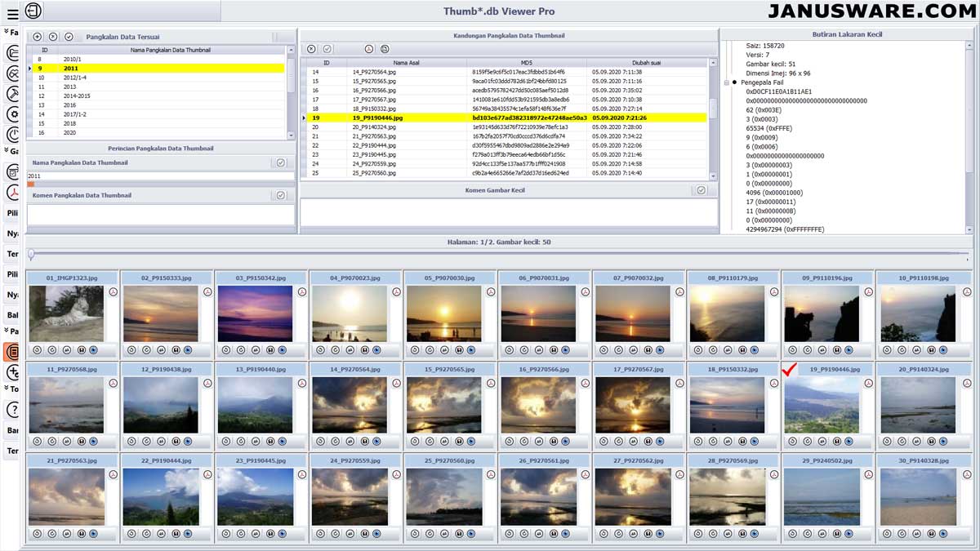Collapse the Pengepala Fail tree node
Viewport: 980px width, 551px height.
pos(726,82)
